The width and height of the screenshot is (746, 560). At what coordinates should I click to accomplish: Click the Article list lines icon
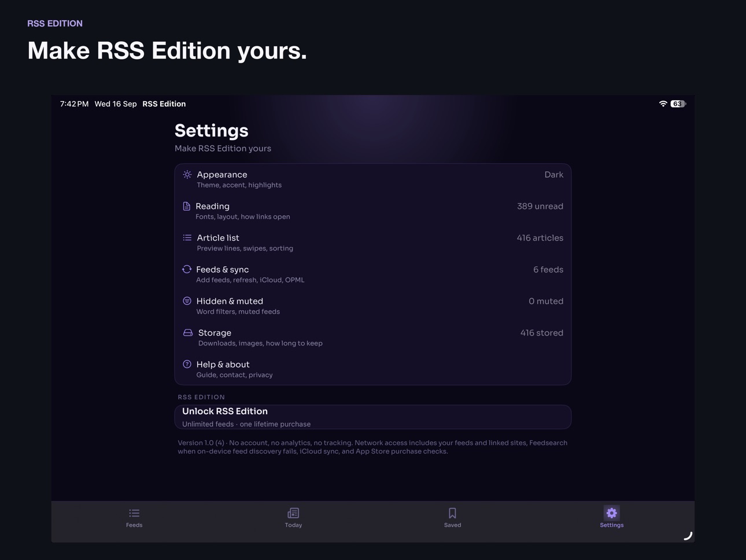click(x=187, y=238)
